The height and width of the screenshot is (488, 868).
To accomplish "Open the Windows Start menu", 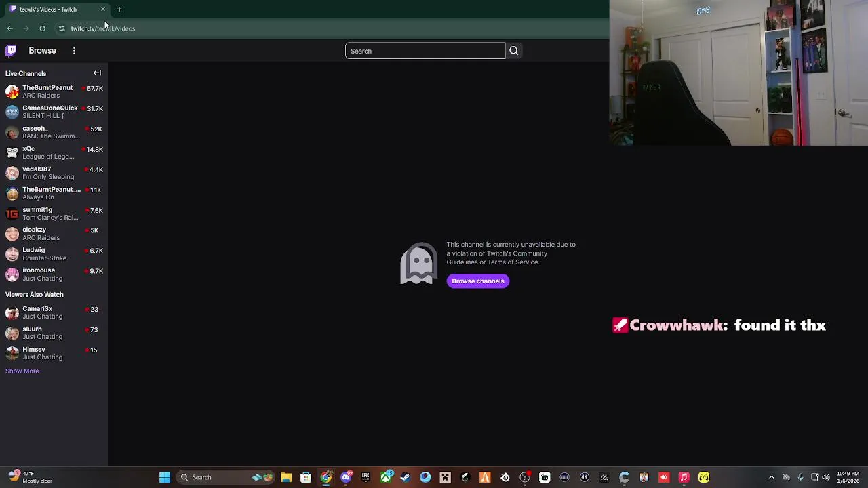I will point(165,477).
